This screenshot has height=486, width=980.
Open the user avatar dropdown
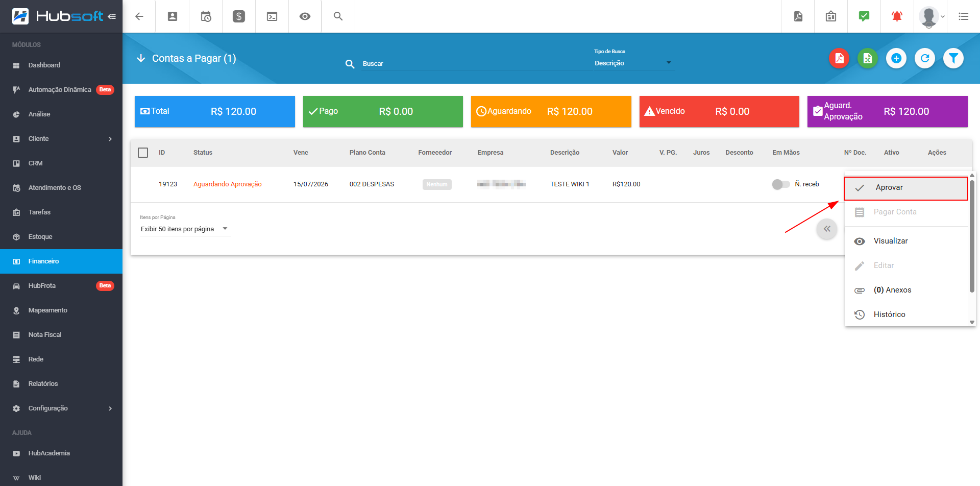coord(932,16)
